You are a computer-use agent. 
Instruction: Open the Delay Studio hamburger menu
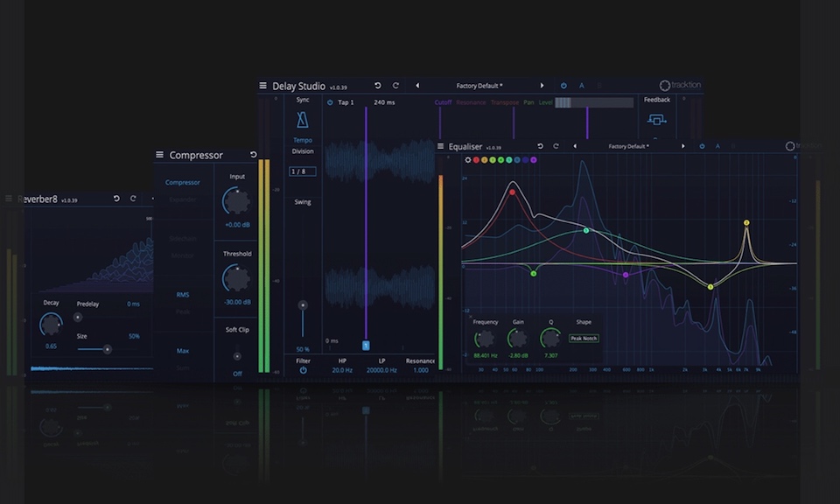pyautogui.click(x=262, y=86)
